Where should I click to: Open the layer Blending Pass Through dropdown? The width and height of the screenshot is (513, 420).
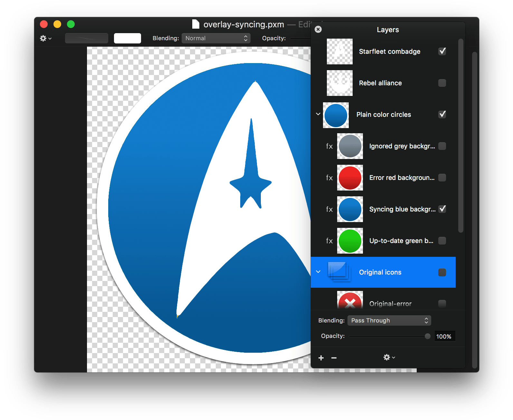coord(389,321)
